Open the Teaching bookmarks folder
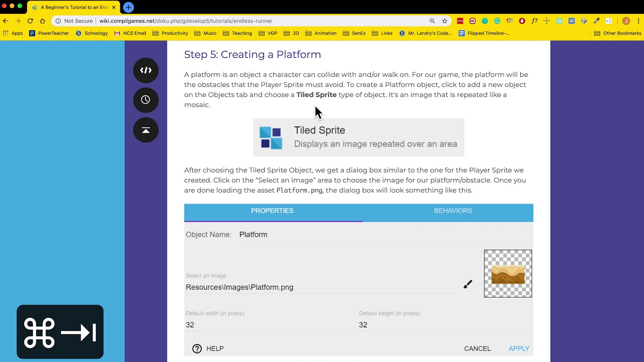 pos(237,33)
